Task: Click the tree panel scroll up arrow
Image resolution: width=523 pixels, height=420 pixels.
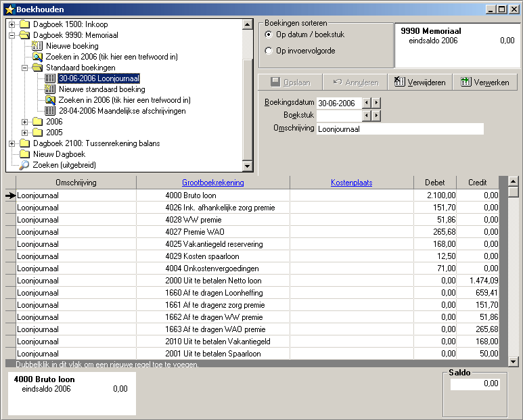Action: tap(248, 24)
